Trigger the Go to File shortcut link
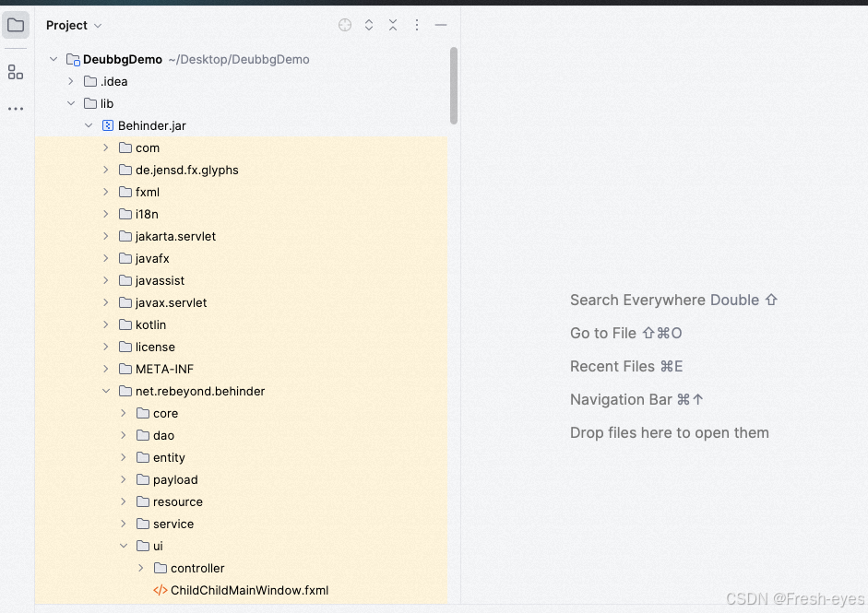This screenshot has height=613, width=868. pos(625,333)
